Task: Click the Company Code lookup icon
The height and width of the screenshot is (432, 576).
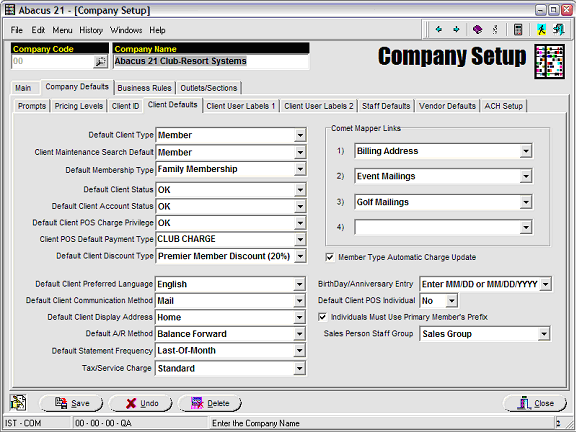Action: (100, 62)
